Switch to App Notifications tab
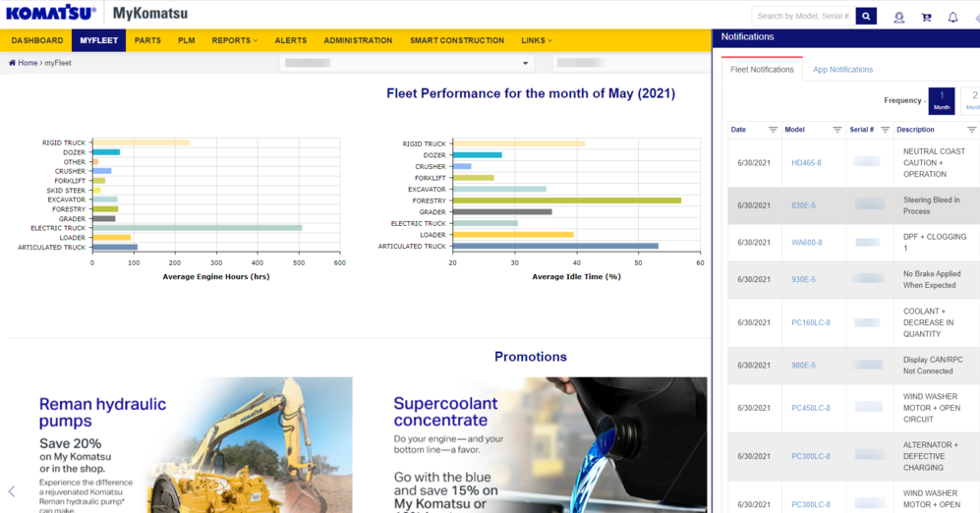This screenshot has width=980, height=513. pos(842,70)
